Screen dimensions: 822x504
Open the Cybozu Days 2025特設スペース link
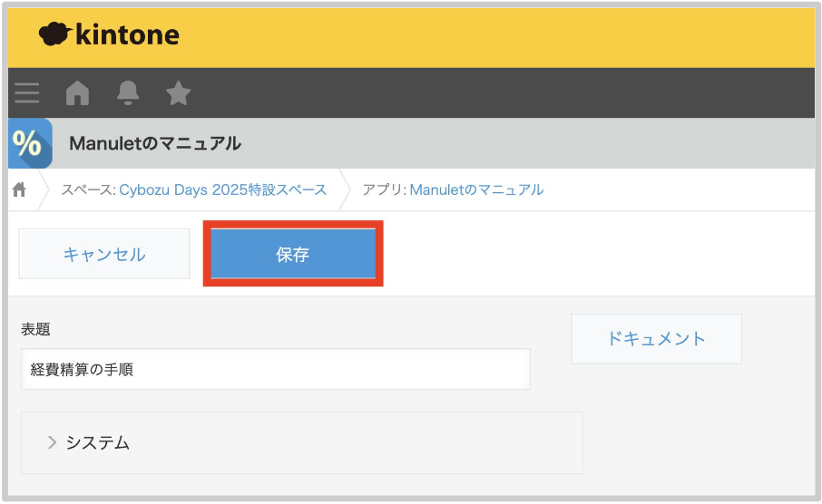(x=223, y=190)
